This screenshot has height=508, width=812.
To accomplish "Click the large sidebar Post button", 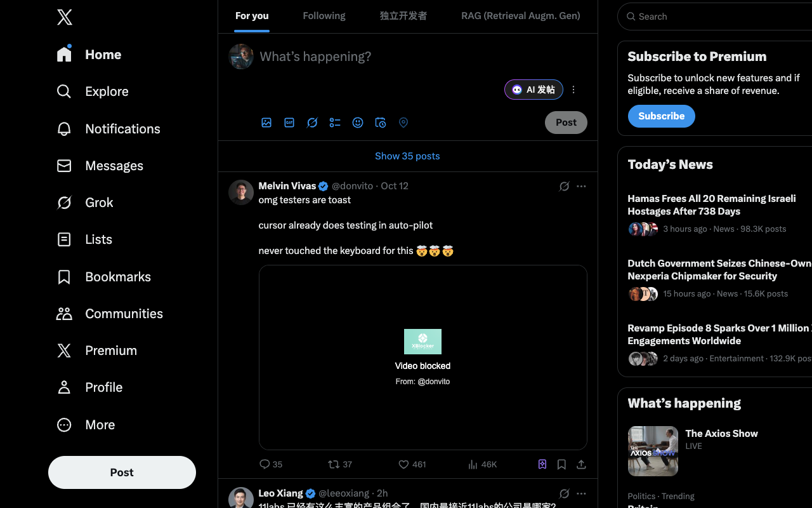I will click(x=122, y=472).
